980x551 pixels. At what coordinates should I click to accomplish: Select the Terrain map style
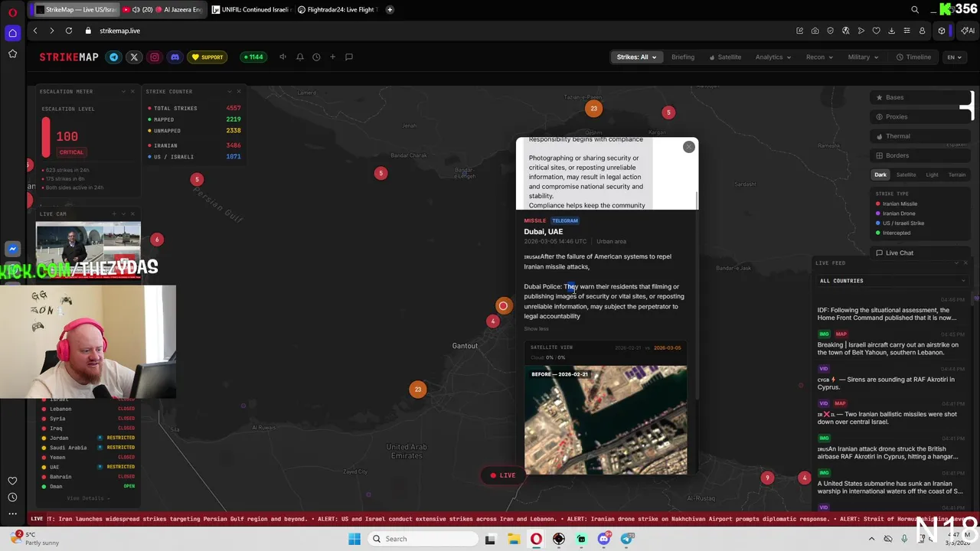pyautogui.click(x=957, y=174)
